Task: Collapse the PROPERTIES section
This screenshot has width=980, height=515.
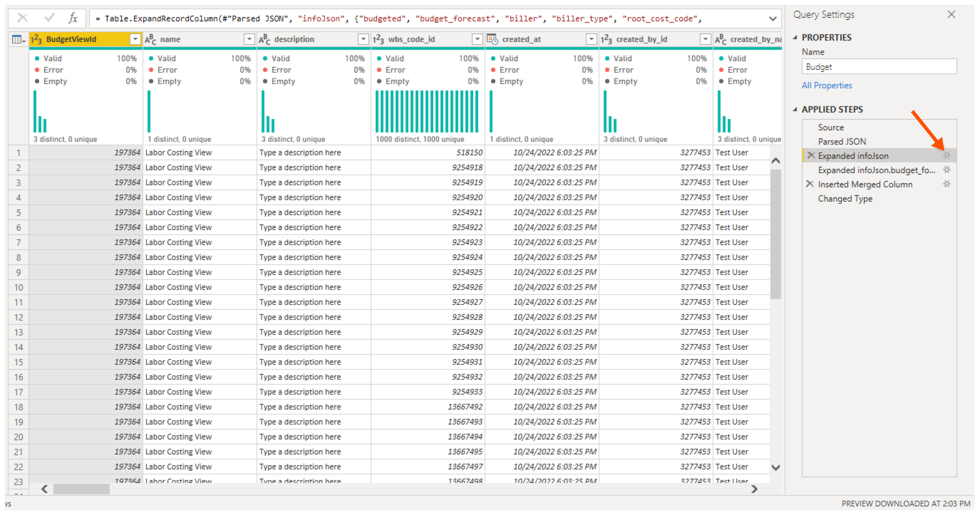Action: [x=795, y=37]
